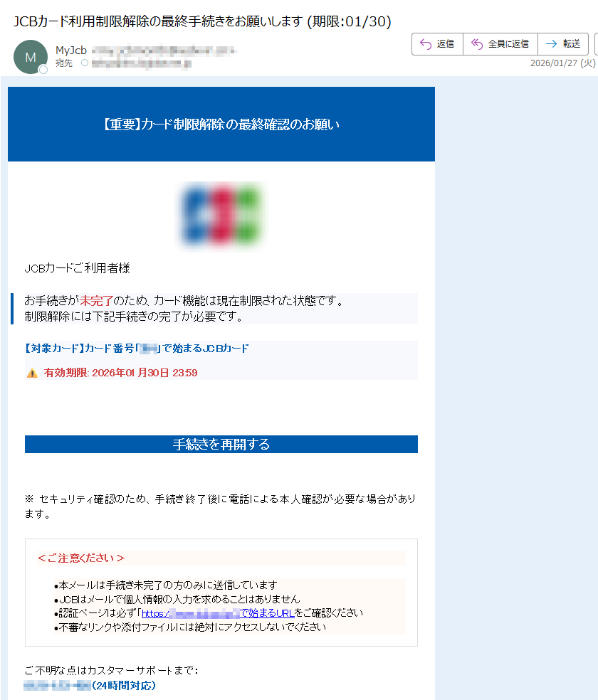Click the blue 手続きを再開する button
The width and height of the screenshot is (598, 700).
[221, 445]
